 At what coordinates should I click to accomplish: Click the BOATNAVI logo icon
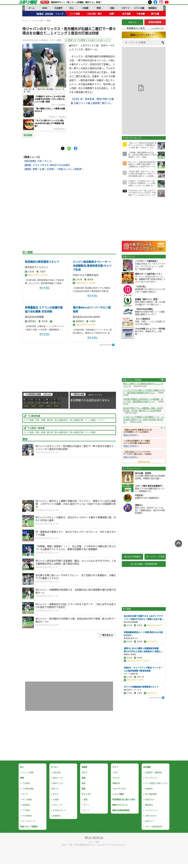[128, 311]
